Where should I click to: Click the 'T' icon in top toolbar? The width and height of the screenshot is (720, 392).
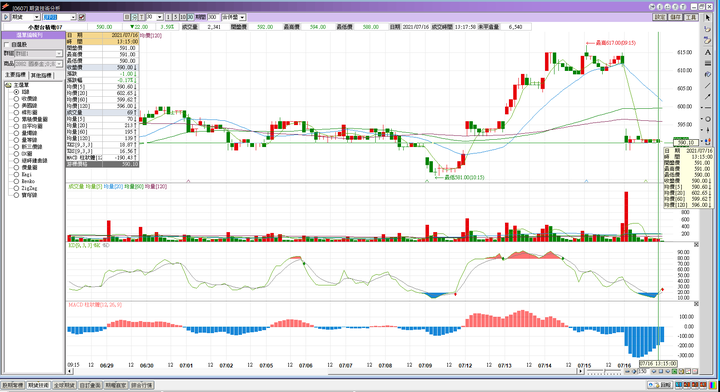(x=142, y=17)
